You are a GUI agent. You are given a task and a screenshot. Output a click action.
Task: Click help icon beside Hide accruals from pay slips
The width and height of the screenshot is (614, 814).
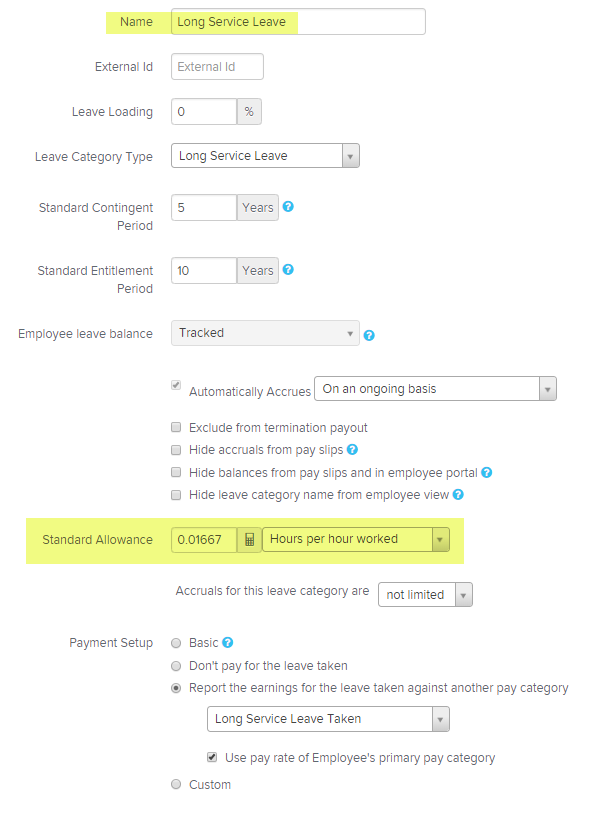coord(352,450)
